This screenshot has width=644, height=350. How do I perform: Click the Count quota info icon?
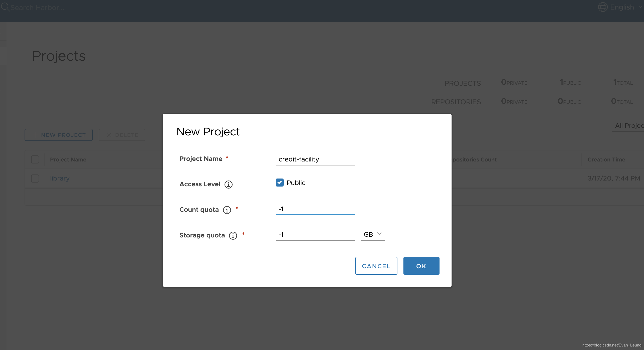click(227, 210)
